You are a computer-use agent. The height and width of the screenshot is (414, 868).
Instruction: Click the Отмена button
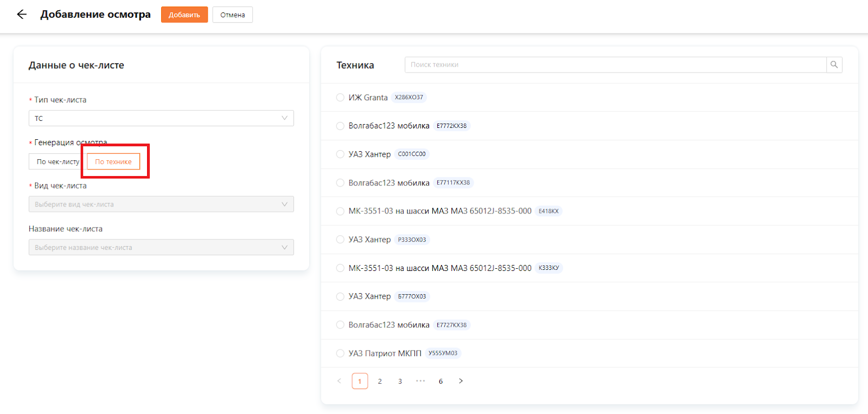[232, 15]
